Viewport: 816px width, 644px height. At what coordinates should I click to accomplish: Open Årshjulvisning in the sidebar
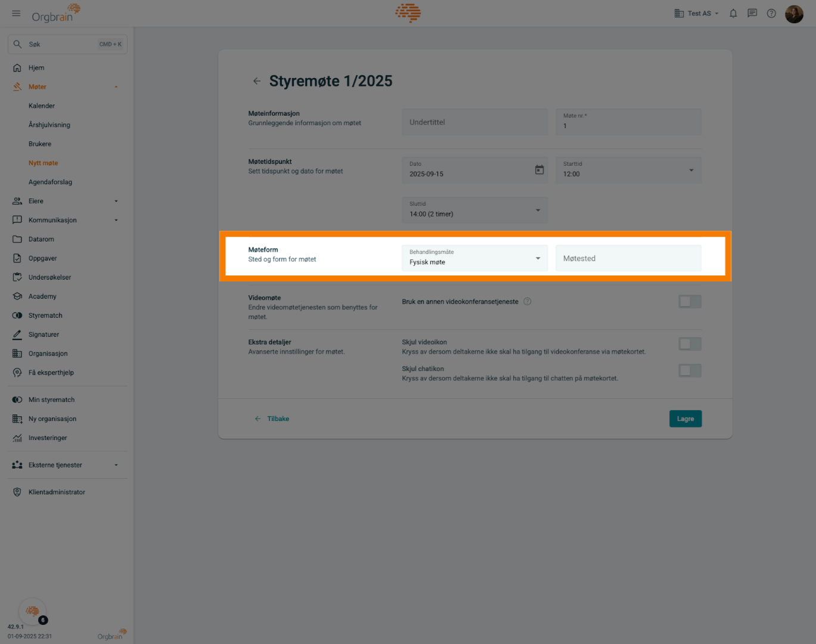(49, 125)
